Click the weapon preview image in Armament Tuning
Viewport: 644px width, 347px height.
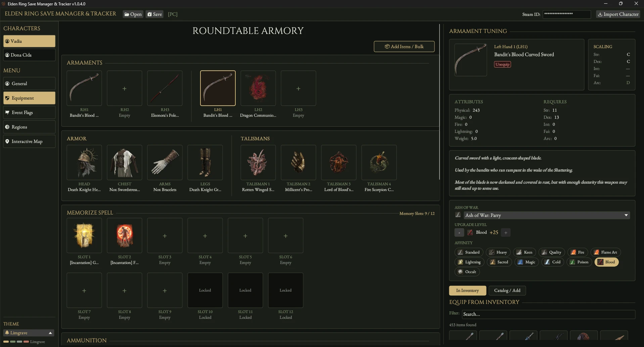pos(470,60)
